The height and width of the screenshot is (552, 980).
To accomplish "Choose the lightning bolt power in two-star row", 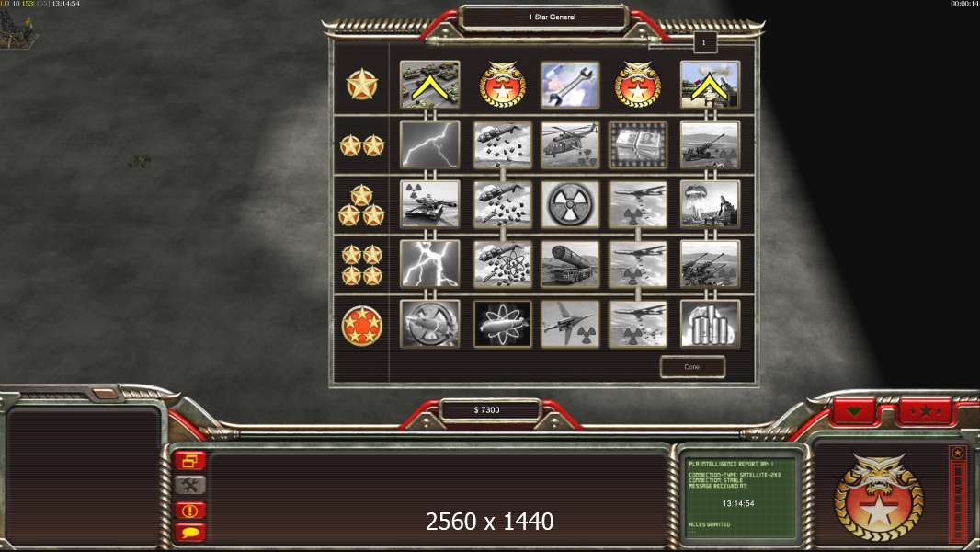I will [429, 144].
